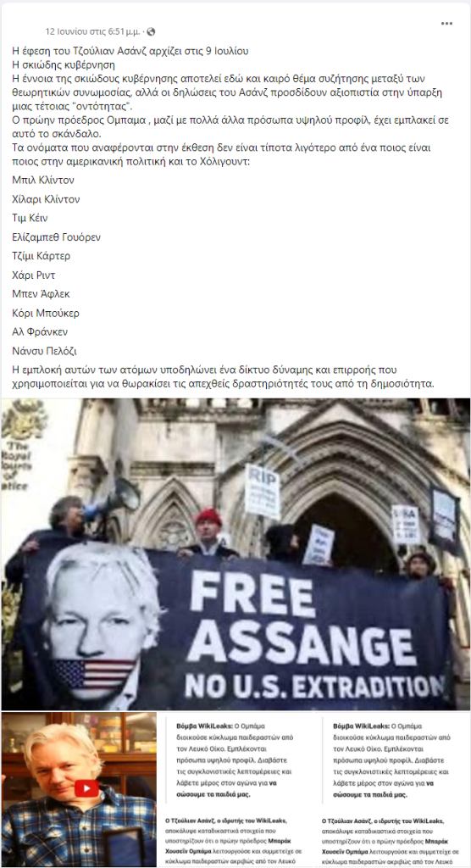Click the post headline about Assange's appeal

[130, 51]
